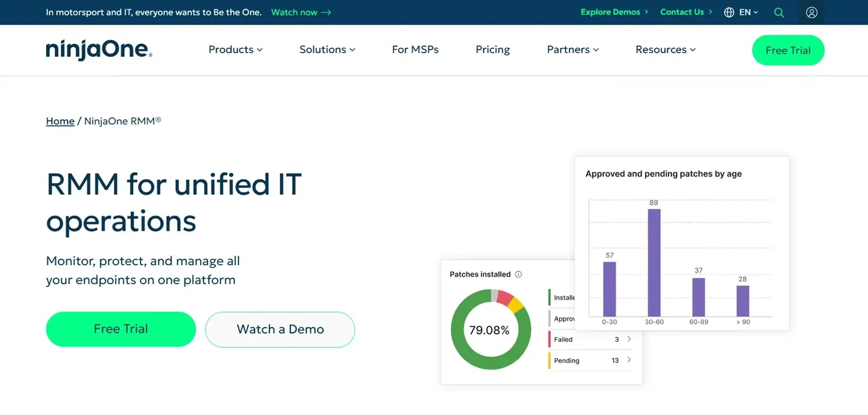Open the Pricing page
Screen dimensions: 868x415
[x=493, y=50]
